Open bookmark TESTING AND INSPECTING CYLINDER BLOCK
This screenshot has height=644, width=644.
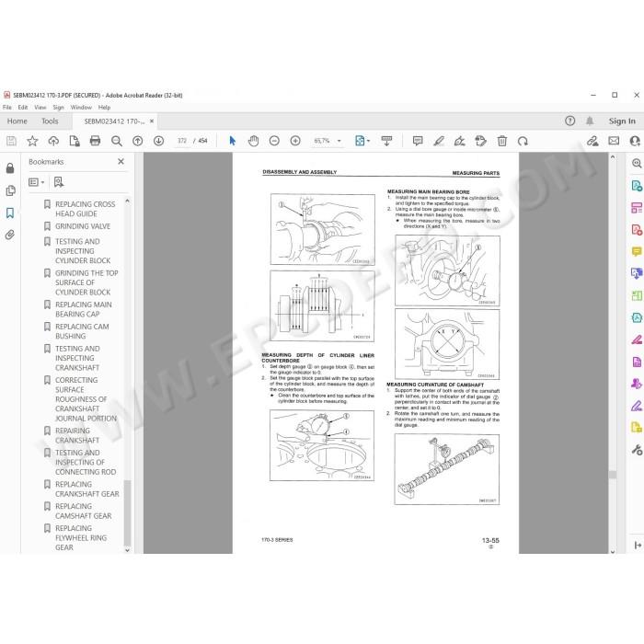coord(83,251)
